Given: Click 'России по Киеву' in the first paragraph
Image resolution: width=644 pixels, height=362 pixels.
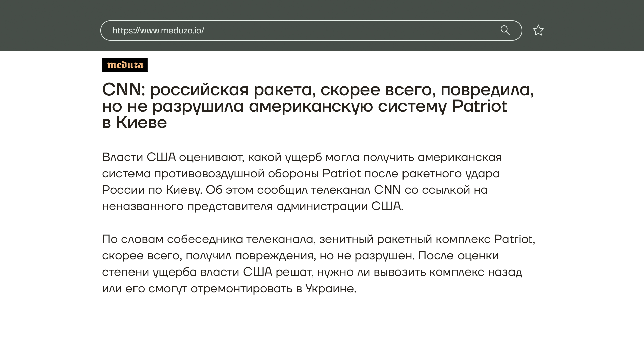Looking at the screenshot, I should (x=152, y=190).
